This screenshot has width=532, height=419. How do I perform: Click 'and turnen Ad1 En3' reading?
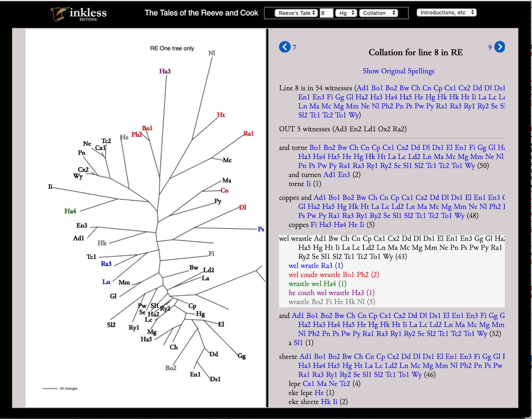(x=325, y=175)
